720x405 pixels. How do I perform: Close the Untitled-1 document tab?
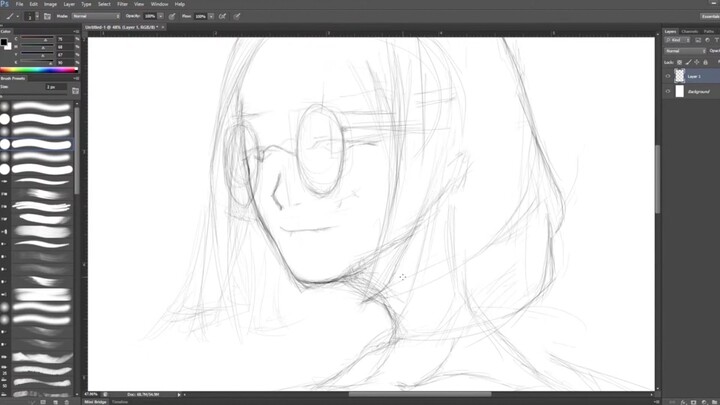click(163, 27)
